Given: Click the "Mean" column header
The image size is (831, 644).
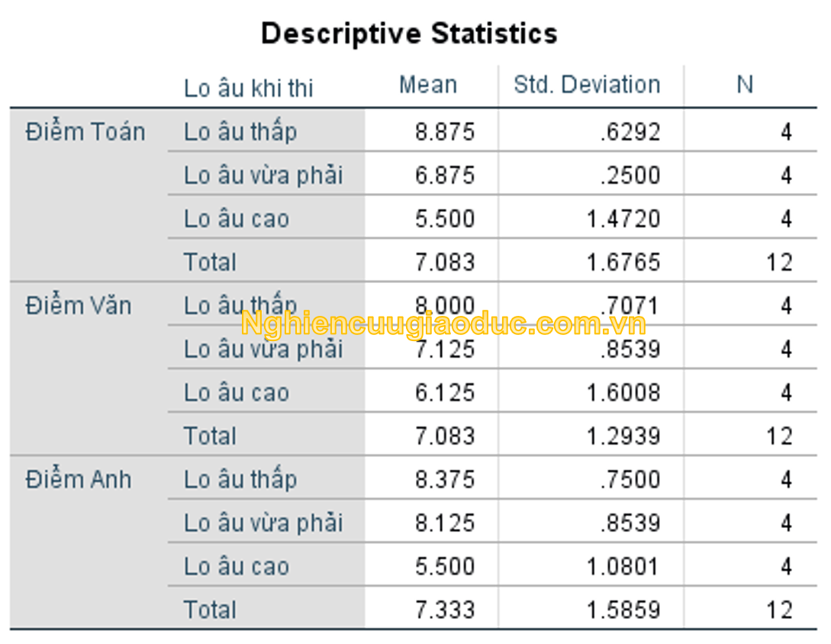Looking at the screenshot, I should tap(428, 85).
